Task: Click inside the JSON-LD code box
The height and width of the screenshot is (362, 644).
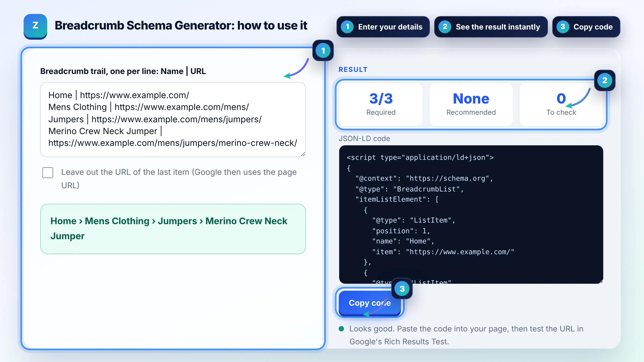Action: [x=471, y=215]
